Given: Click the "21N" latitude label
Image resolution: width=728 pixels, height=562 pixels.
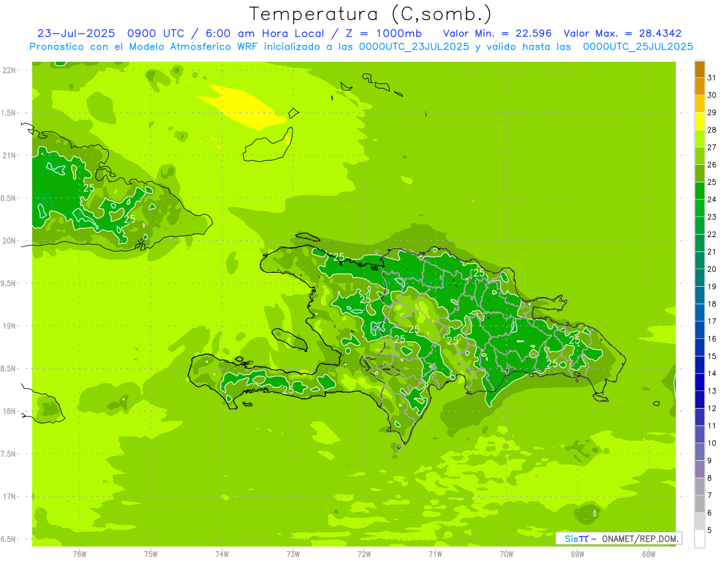Looking at the screenshot, I should (x=8, y=155).
